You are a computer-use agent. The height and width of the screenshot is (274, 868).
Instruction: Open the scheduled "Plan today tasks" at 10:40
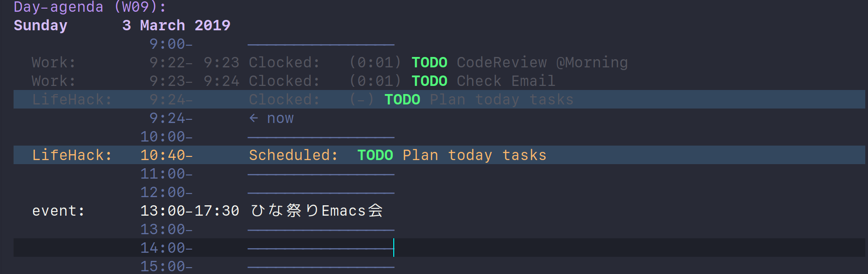474,155
